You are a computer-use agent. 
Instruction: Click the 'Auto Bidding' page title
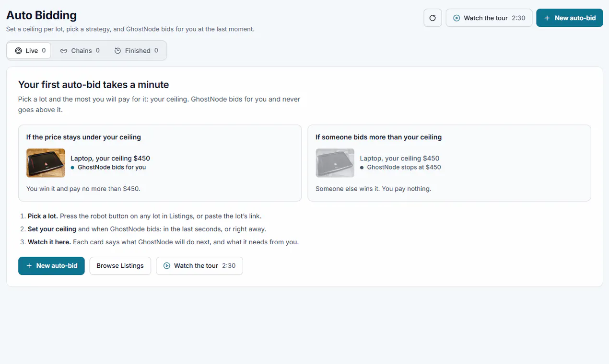tap(41, 15)
